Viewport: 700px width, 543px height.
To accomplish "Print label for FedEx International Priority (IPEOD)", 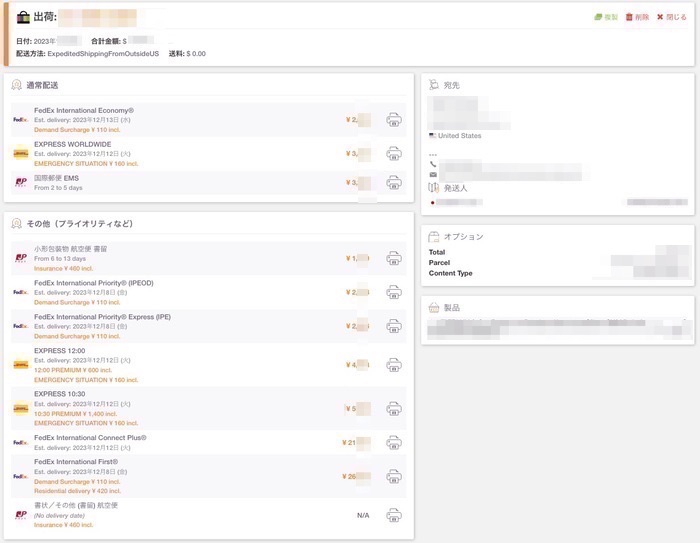I will tap(394, 292).
